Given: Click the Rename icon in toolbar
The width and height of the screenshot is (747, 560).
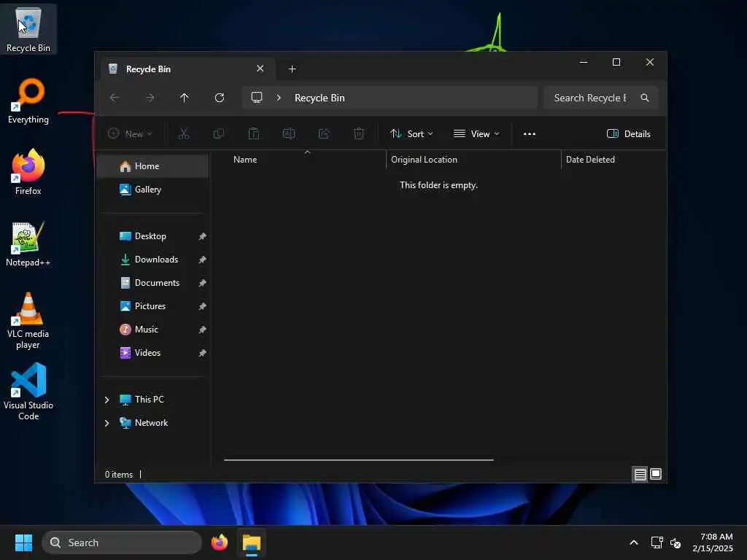Looking at the screenshot, I should tap(289, 134).
